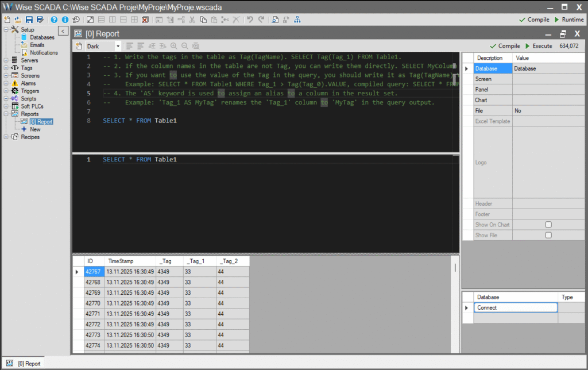
Task: Open the Dark theme dropdown
Action: click(x=118, y=45)
